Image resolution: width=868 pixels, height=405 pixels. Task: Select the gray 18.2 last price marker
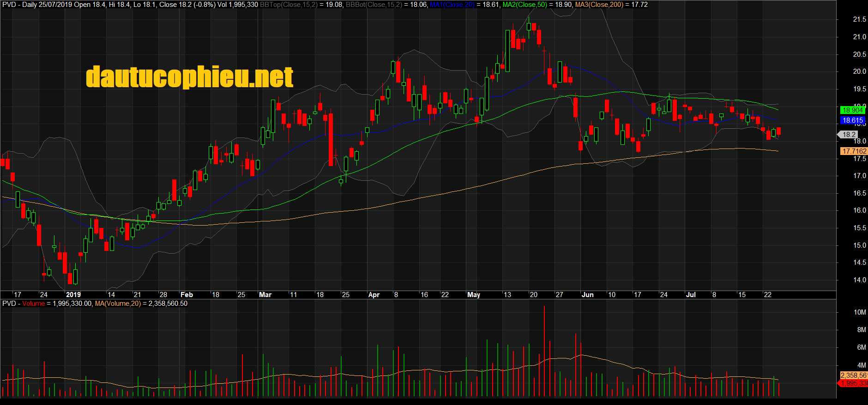(x=849, y=135)
